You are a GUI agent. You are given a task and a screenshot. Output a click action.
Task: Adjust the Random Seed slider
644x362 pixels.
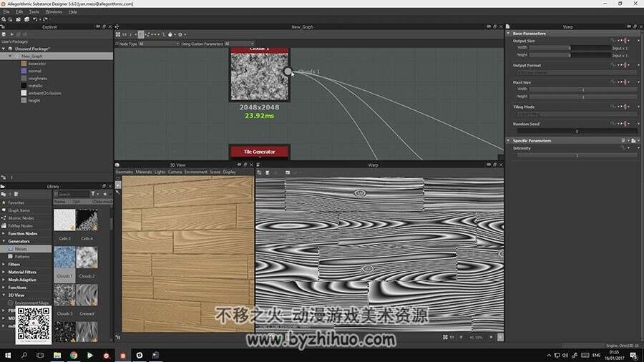click(x=577, y=131)
